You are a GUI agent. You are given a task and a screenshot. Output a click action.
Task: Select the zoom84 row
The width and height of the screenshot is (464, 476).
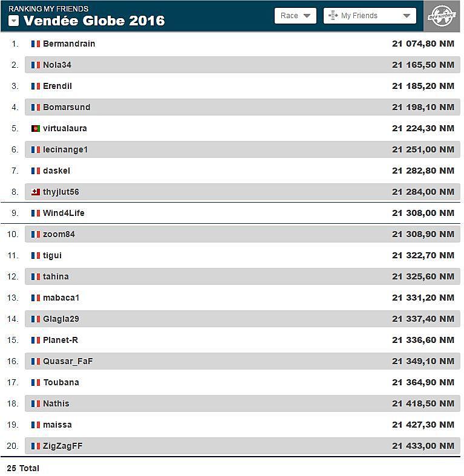coord(243,234)
